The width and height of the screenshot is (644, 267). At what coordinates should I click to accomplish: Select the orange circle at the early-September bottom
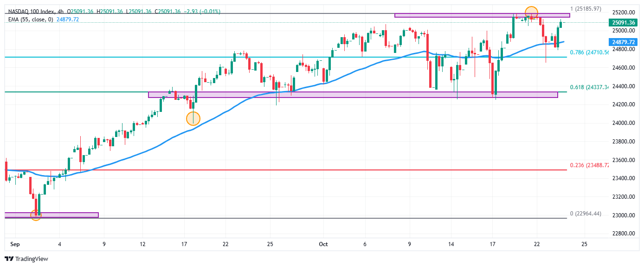click(36, 215)
